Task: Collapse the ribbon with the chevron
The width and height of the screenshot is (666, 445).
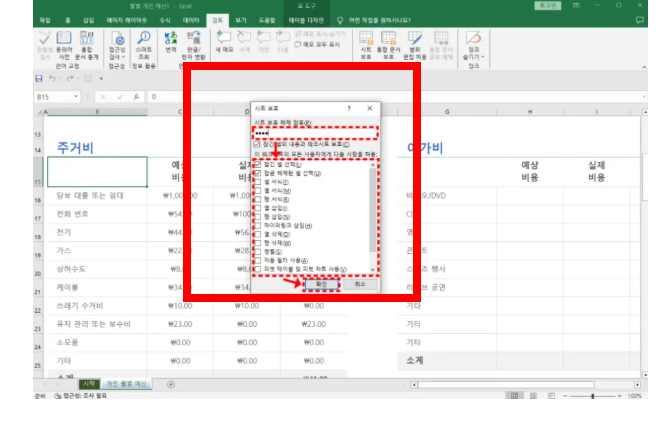Action: tap(644, 67)
